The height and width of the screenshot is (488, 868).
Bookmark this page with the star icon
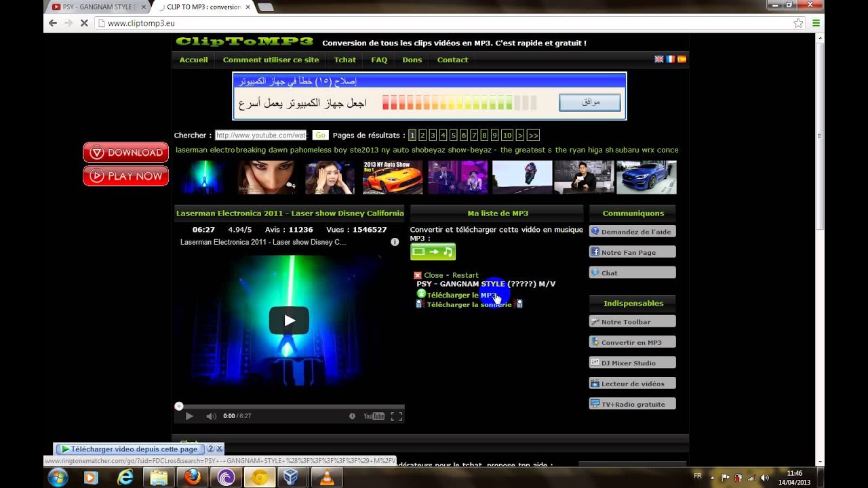pyautogui.click(x=798, y=23)
